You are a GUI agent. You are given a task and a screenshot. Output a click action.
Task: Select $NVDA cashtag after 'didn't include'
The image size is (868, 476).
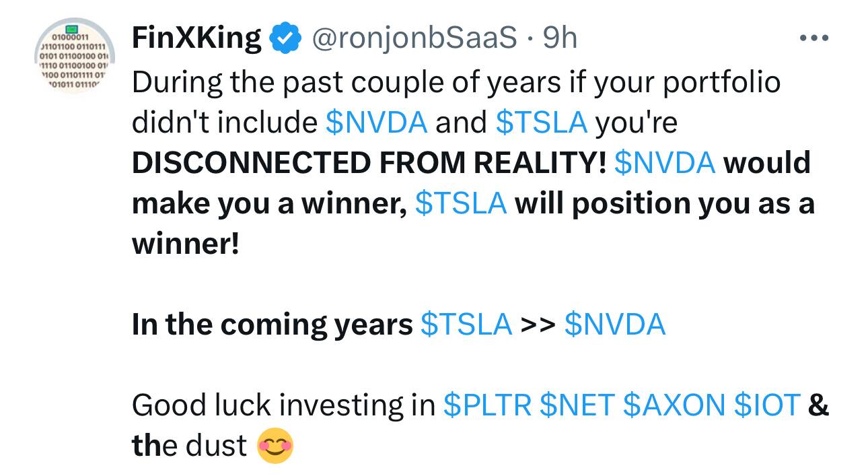pos(376,122)
